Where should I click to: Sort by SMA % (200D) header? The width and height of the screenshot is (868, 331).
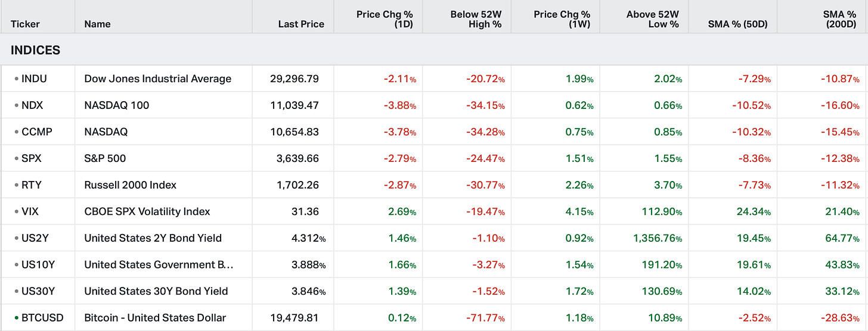pos(841,19)
